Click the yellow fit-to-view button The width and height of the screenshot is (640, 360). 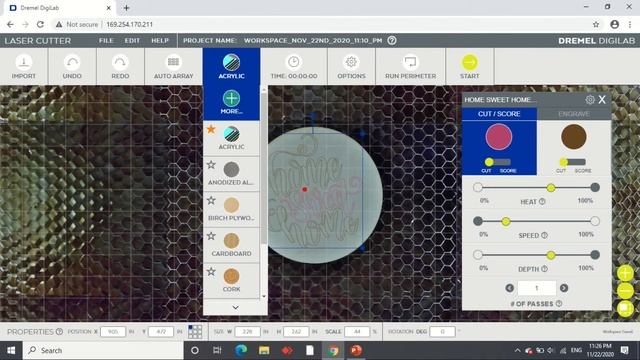click(625, 308)
